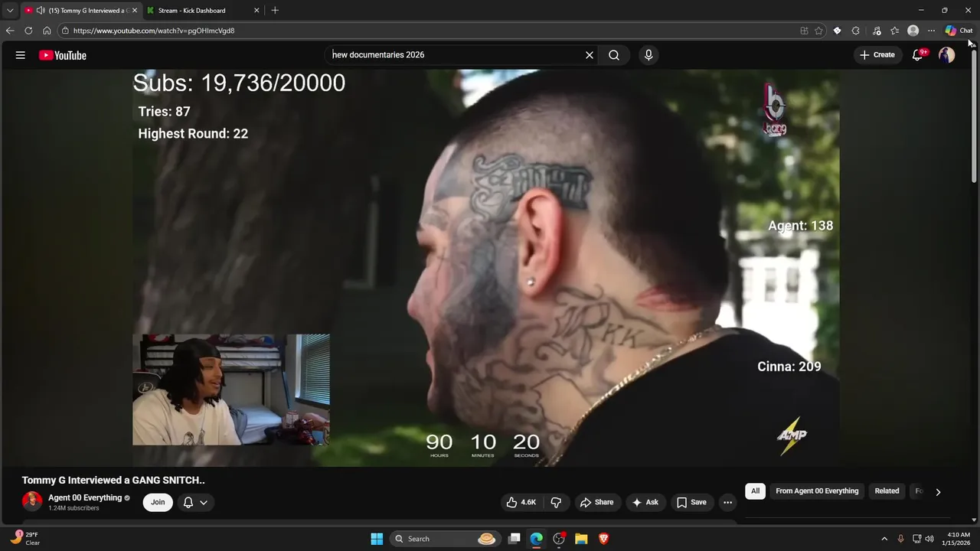Open File Explorer from the taskbar
980x551 pixels.
(x=581, y=539)
